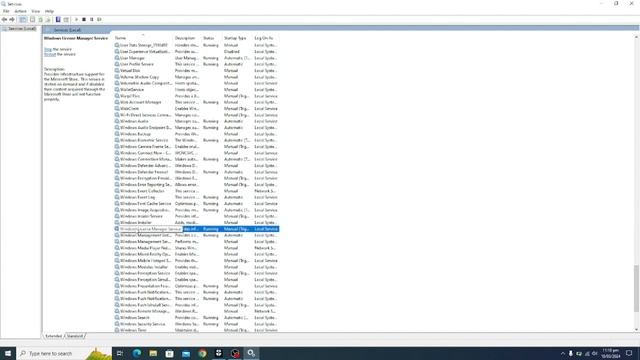This screenshot has width=640, height=360.
Task: Click the scrollbar down arrow of services list
Action: [636, 329]
